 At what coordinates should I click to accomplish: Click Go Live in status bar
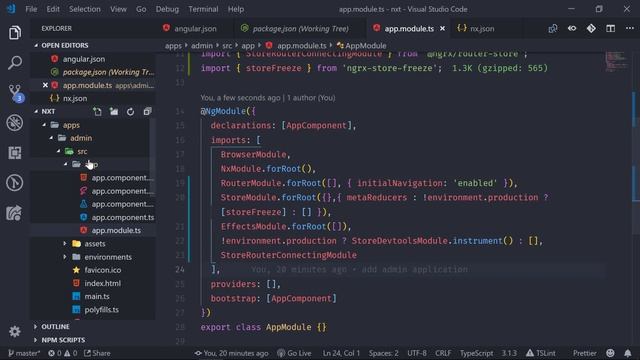click(x=294, y=353)
